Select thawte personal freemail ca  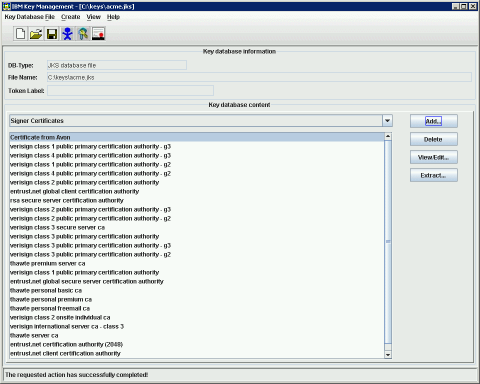(197, 308)
